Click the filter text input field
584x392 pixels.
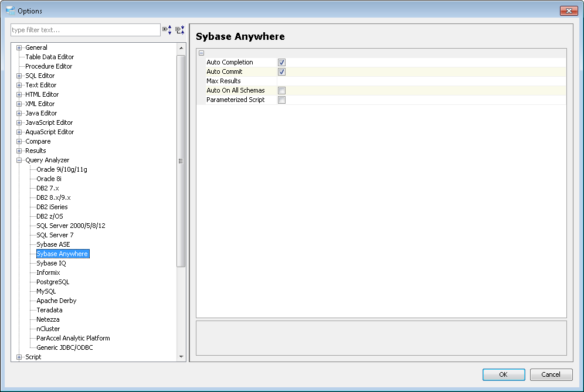click(x=86, y=30)
